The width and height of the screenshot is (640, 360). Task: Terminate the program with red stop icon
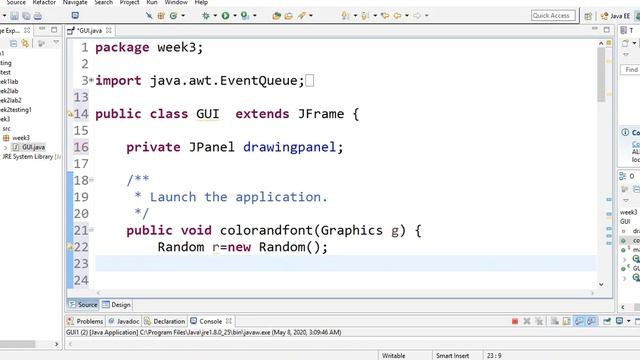point(515,321)
